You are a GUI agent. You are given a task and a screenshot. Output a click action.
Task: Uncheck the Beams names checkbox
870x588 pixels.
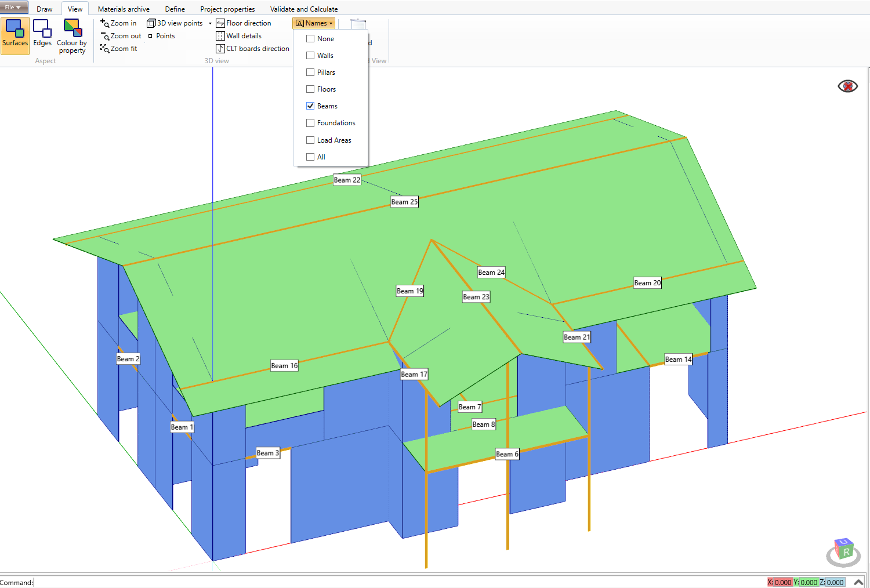(x=310, y=106)
